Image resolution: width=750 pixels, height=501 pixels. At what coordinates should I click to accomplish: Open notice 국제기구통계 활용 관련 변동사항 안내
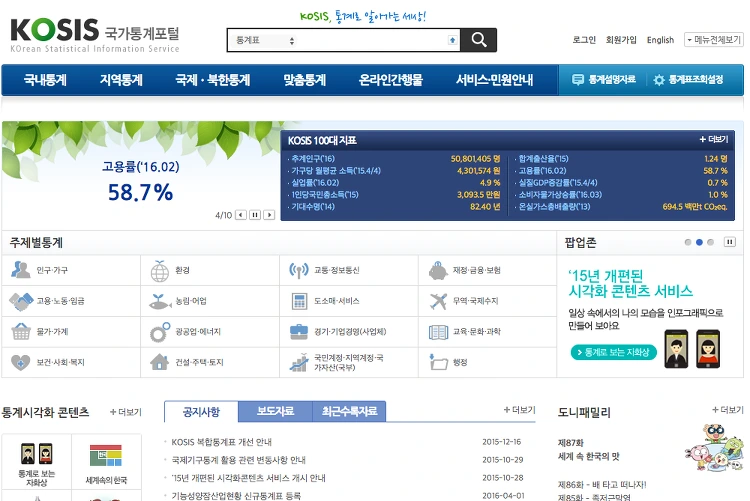pyautogui.click(x=238, y=460)
